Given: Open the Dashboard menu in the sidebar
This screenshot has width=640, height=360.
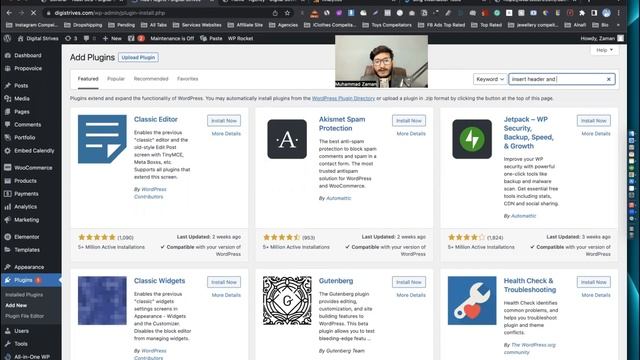Looking at the screenshot, I should 27,55.
